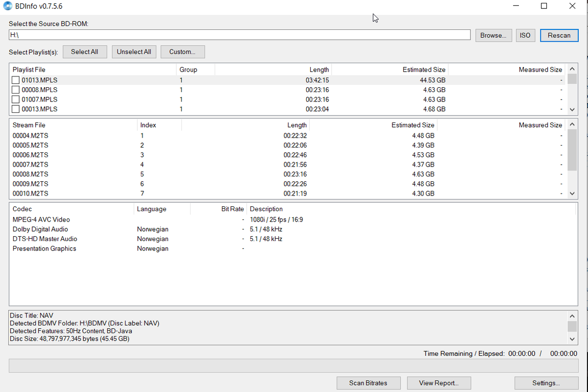Select stream file 00007.M2TS
588x392 pixels.
(x=288, y=165)
